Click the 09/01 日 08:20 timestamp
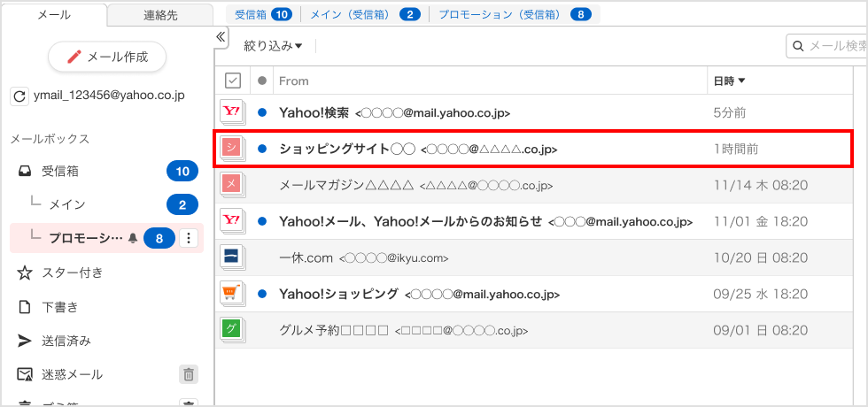 click(761, 330)
